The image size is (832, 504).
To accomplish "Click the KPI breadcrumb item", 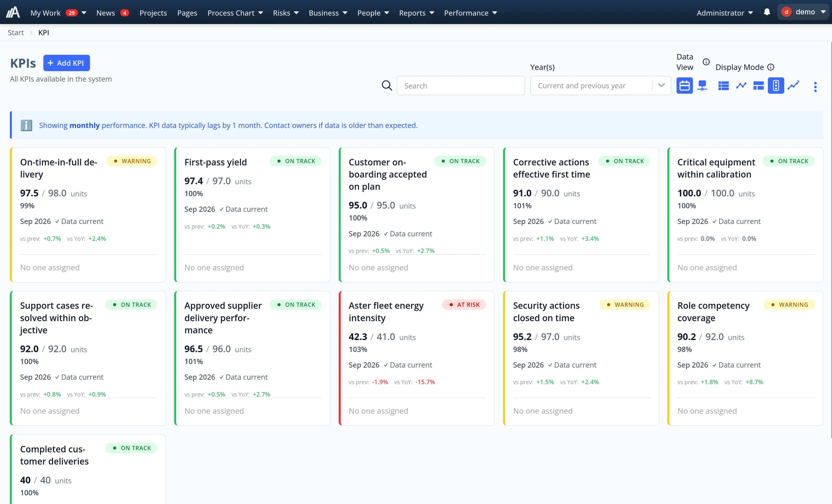I will point(43,33).
